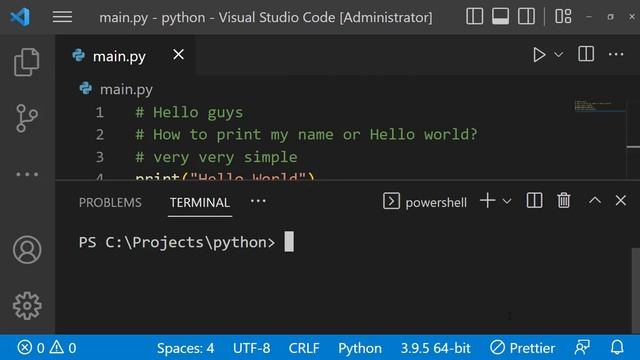Viewport: 640px width, 360px height.
Task: Run the Python file with play button
Action: tap(539, 55)
